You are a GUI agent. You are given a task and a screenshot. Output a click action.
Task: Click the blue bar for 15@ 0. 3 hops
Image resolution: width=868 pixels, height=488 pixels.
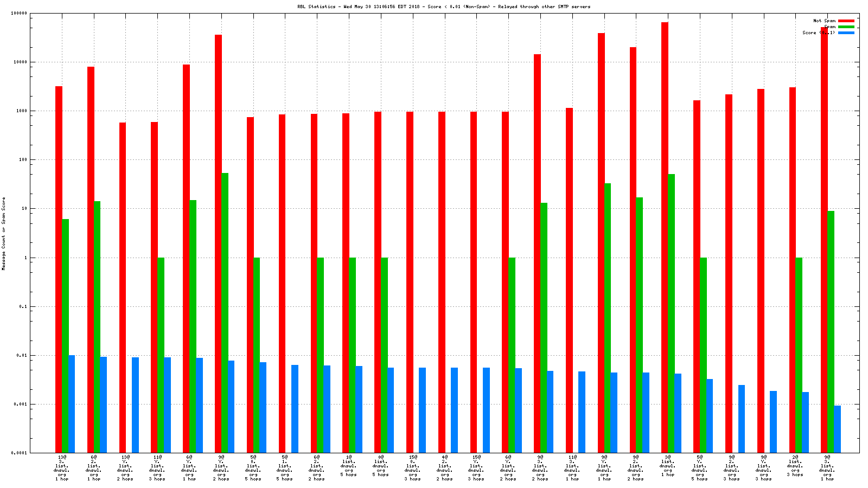tap(422, 410)
